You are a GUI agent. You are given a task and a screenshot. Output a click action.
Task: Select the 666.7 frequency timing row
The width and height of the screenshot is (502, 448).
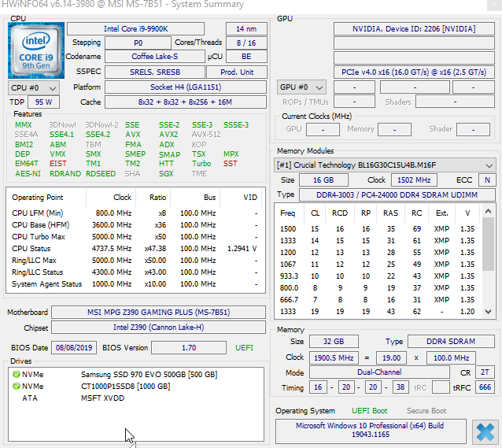pos(378,300)
